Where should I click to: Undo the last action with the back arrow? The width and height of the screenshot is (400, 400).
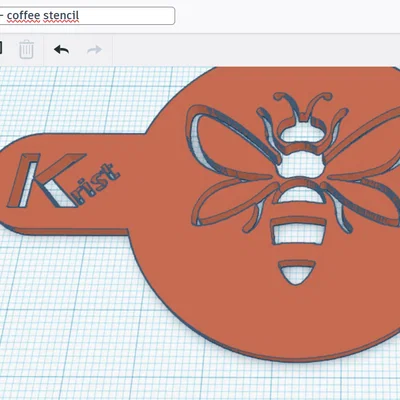tap(61, 50)
